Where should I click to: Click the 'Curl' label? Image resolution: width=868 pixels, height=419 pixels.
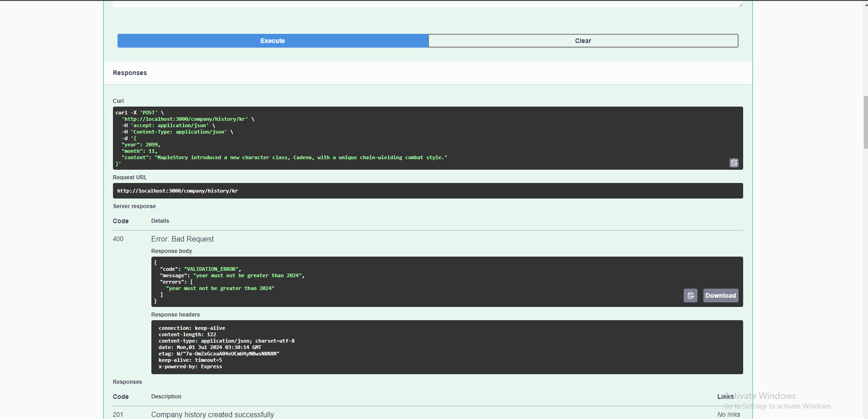(118, 101)
